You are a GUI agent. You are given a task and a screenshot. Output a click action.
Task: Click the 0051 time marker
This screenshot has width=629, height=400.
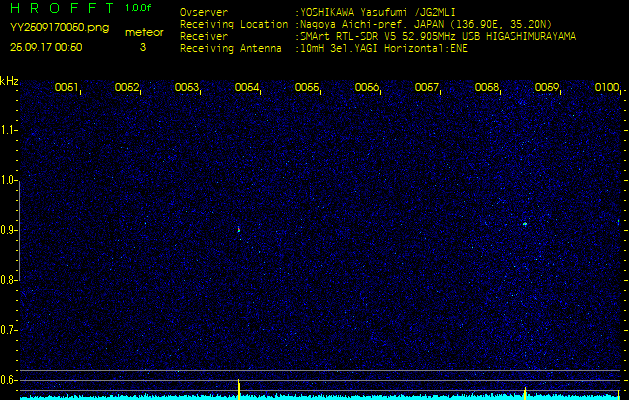[67, 88]
